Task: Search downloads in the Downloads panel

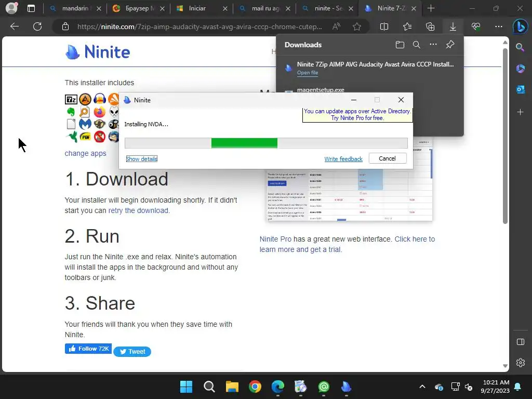Action: pyautogui.click(x=417, y=45)
